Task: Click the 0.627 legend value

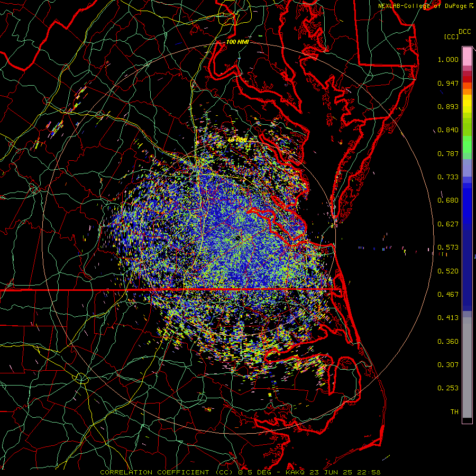Action: (x=448, y=224)
